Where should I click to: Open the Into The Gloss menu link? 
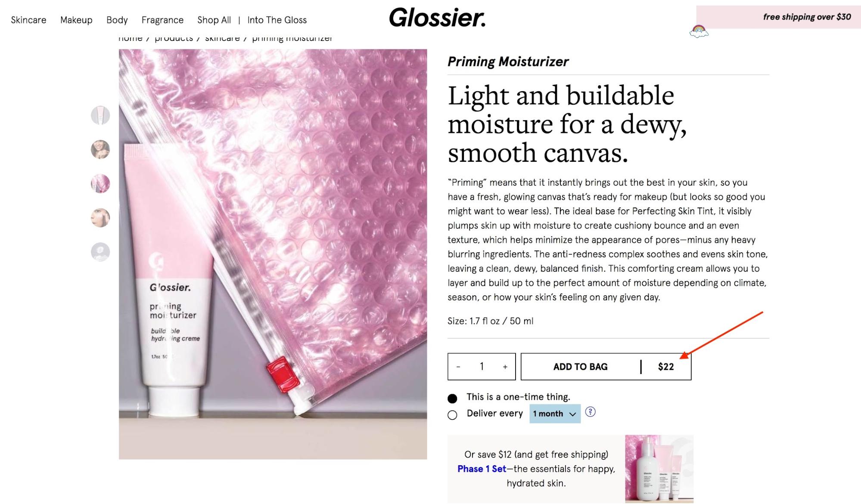pyautogui.click(x=277, y=19)
